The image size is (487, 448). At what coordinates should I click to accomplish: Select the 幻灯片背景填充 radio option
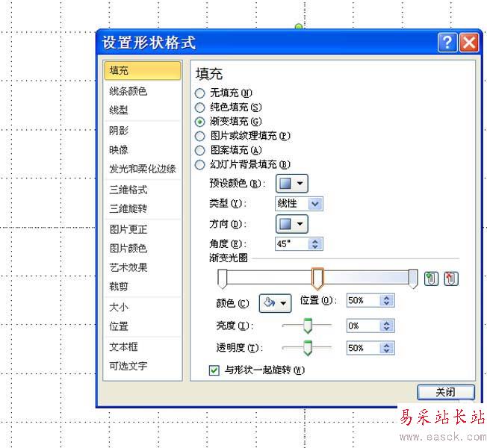pyautogui.click(x=199, y=164)
